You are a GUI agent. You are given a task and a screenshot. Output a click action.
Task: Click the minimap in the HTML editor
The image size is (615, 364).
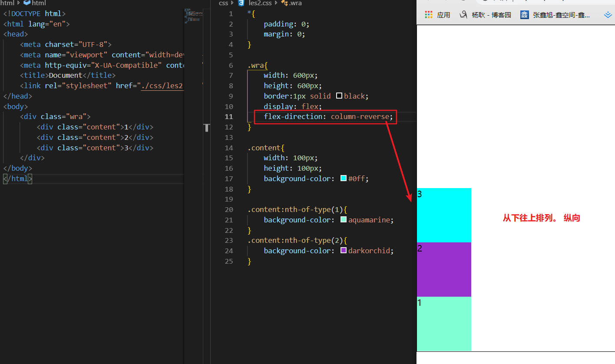pyautogui.click(x=192, y=15)
